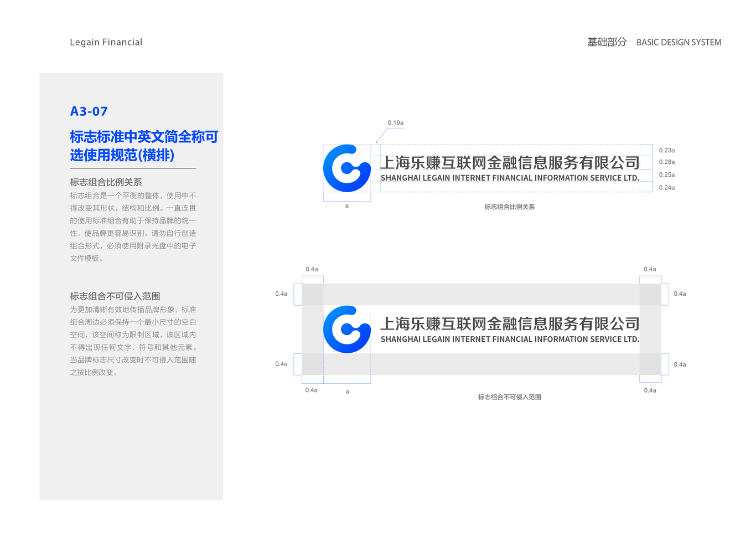Screen dimensions: 756x535
Task: Click the diagram caption "标志组合比例关系" under the first diagram
Action: coord(509,207)
